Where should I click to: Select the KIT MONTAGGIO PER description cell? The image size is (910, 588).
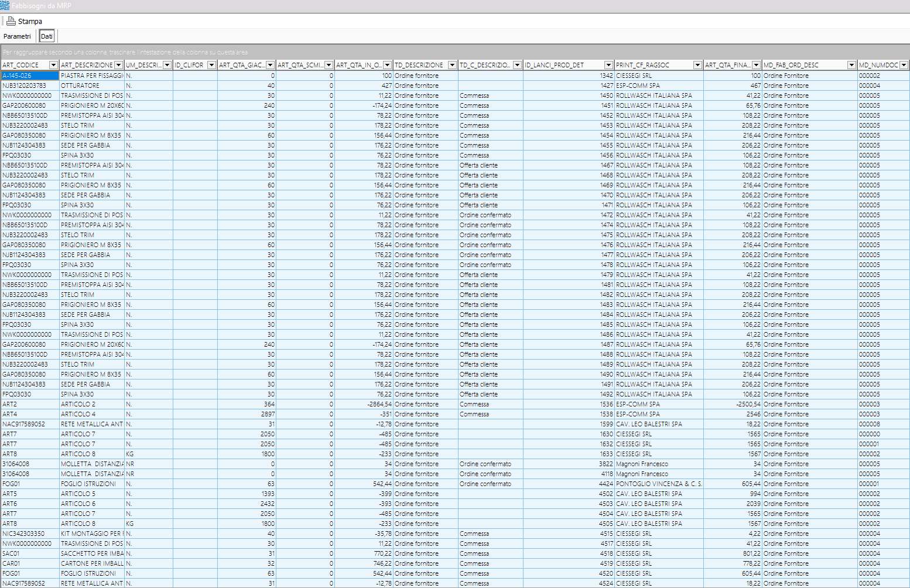92,534
